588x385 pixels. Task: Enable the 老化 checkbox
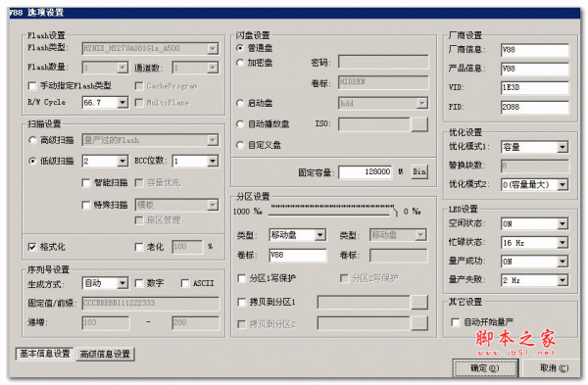(139, 247)
